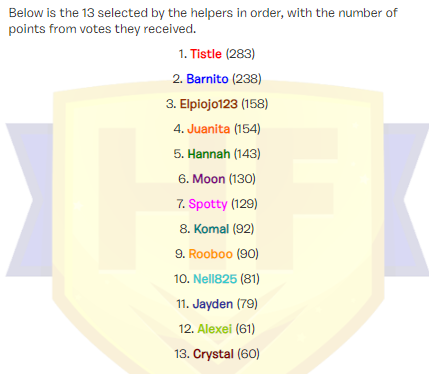Click the pink Spotty username

(208, 204)
